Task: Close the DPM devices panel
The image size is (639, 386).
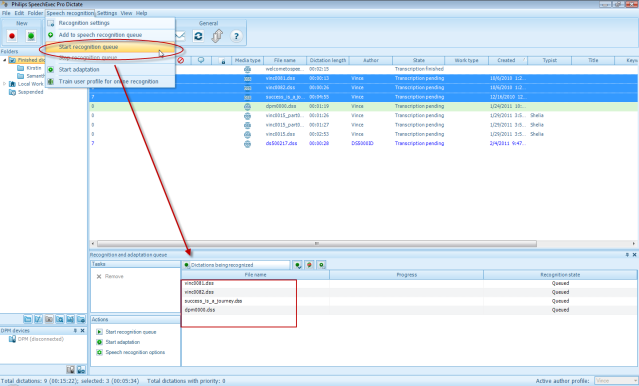Action: click(x=82, y=331)
